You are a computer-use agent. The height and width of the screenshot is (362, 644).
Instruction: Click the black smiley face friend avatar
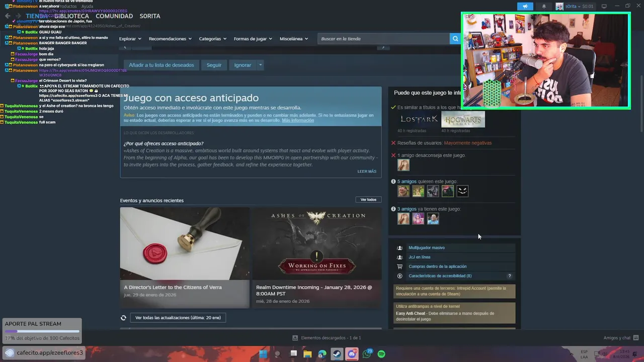tap(462, 191)
